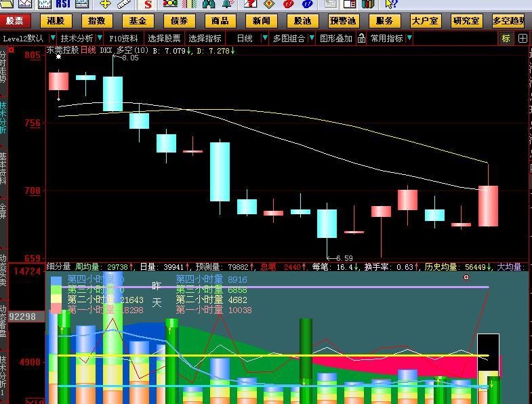Select 分时走势 in the left sidebar
Viewport: 532px width, 404px height.
coord(3,67)
